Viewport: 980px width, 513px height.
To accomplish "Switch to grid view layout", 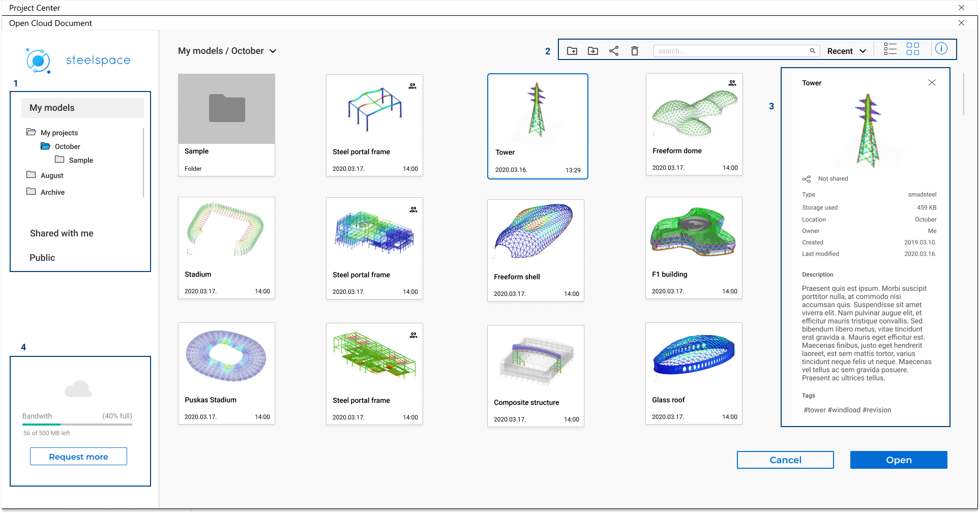I will coord(913,49).
